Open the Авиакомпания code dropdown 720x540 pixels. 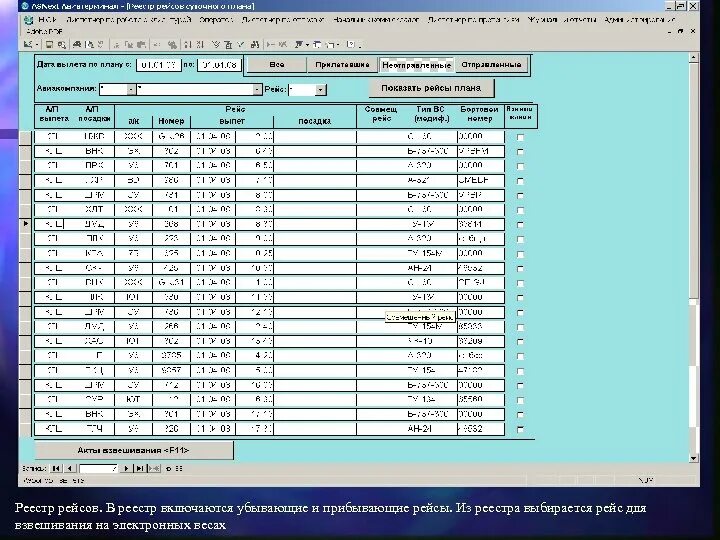131,89
